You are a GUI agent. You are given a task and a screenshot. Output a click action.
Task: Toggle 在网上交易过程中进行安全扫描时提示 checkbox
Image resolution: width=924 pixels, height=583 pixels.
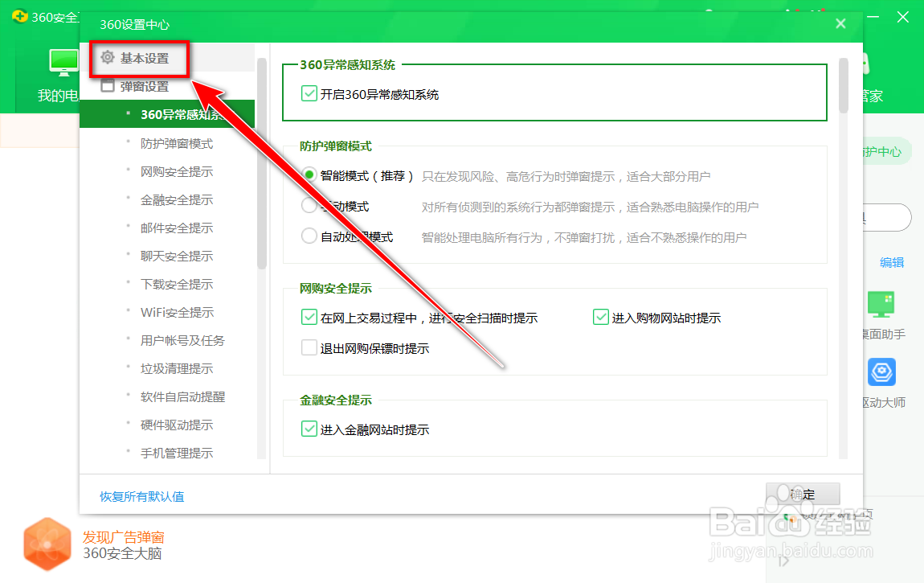click(309, 317)
